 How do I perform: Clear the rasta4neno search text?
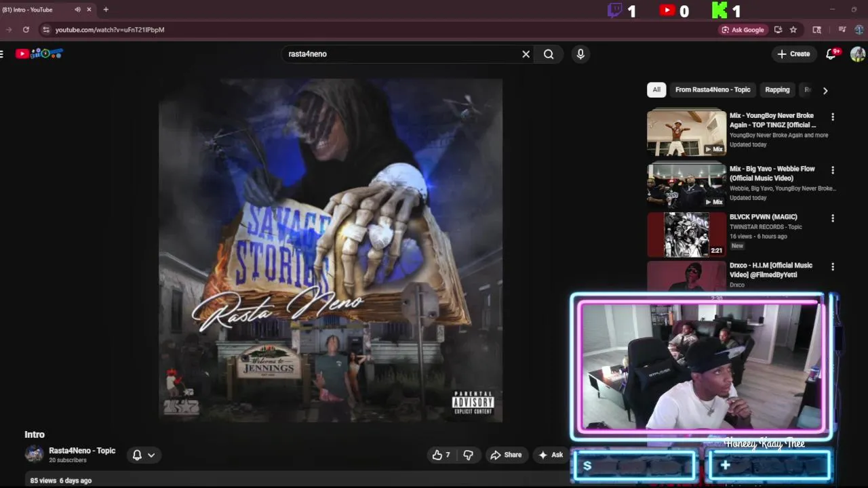526,54
